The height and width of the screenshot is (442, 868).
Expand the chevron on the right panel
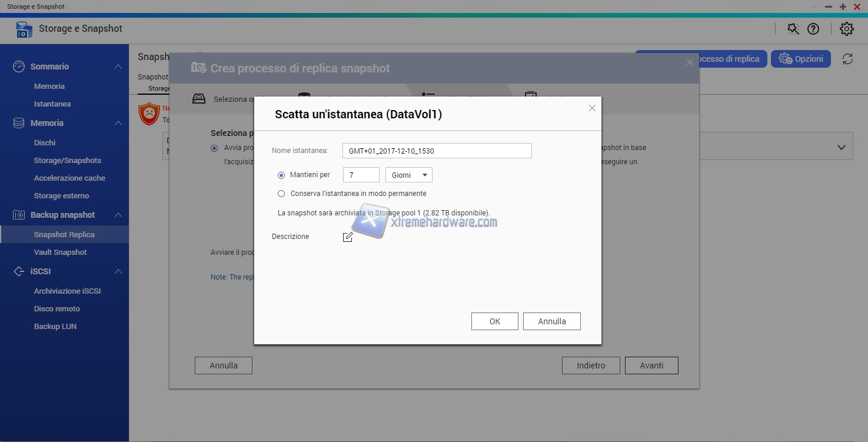(841, 148)
